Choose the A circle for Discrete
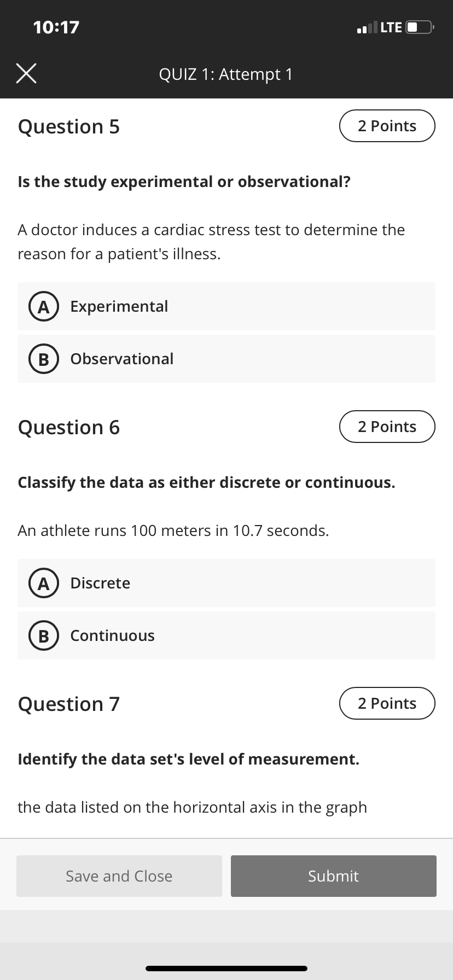Viewport: 453px width, 980px height. [44, 584]
